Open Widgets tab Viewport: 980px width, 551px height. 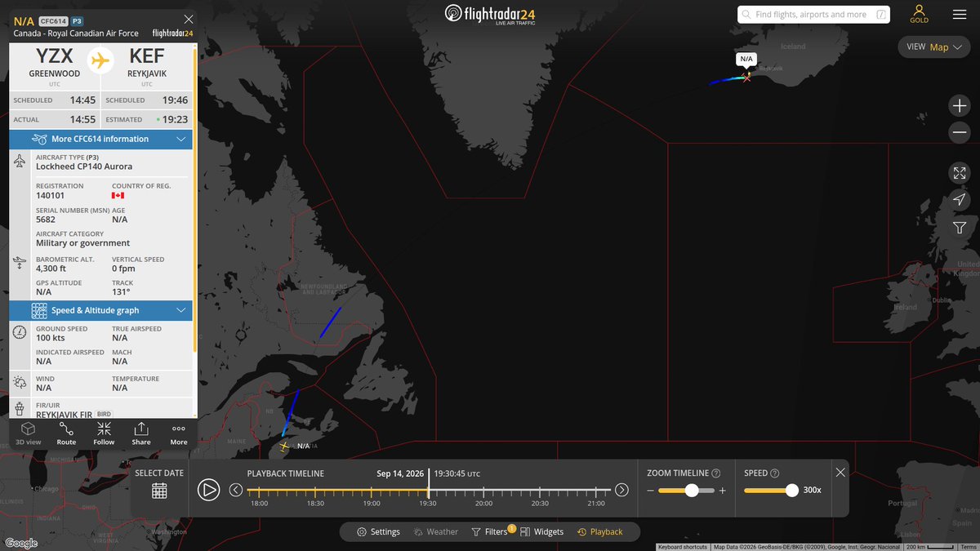[x=541, y=531]
